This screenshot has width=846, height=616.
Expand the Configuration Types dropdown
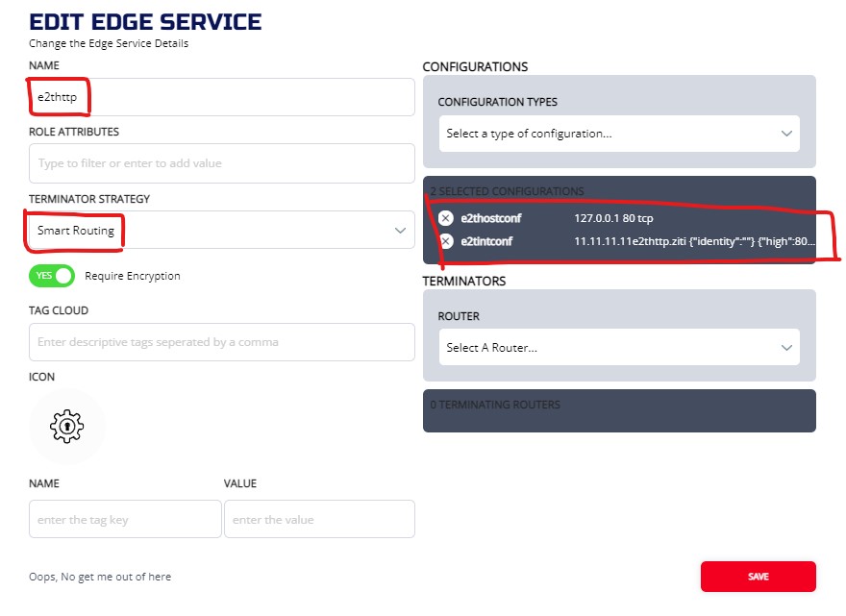619,134
